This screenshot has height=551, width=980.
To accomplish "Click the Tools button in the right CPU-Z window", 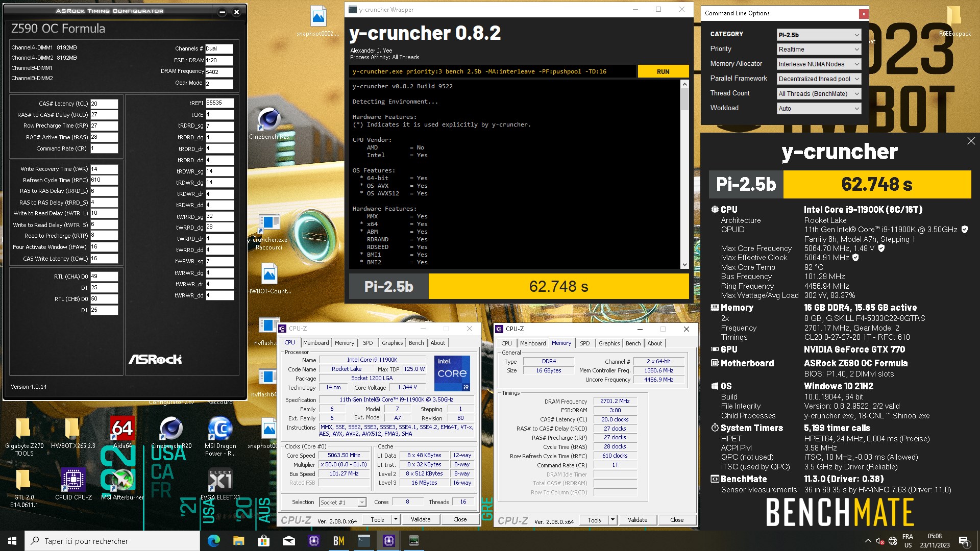I will coord(594,520).
